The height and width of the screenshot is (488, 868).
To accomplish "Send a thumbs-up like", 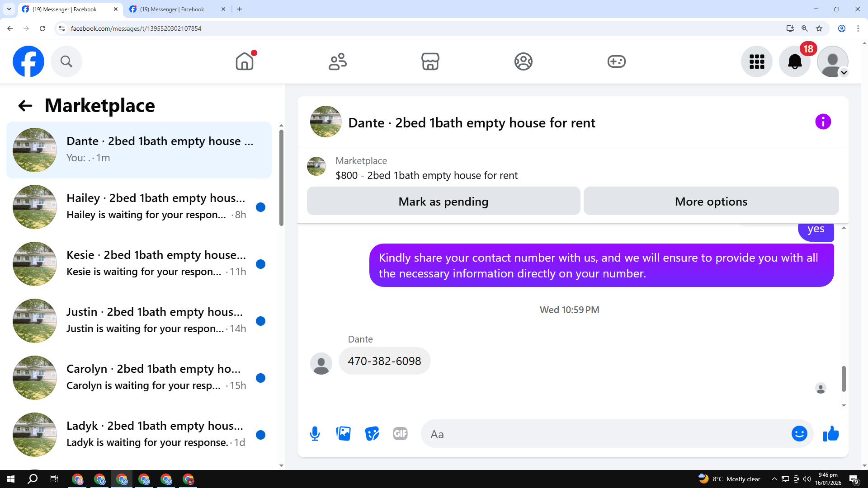I will point(831,434).
